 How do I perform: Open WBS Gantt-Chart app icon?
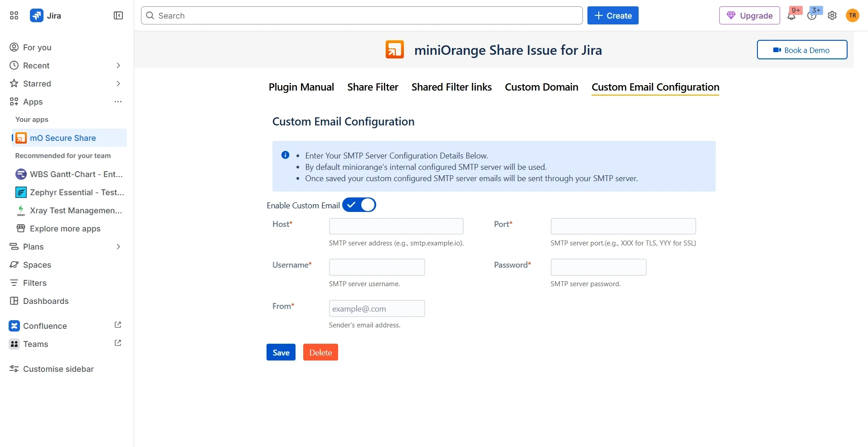coord(21,174)
